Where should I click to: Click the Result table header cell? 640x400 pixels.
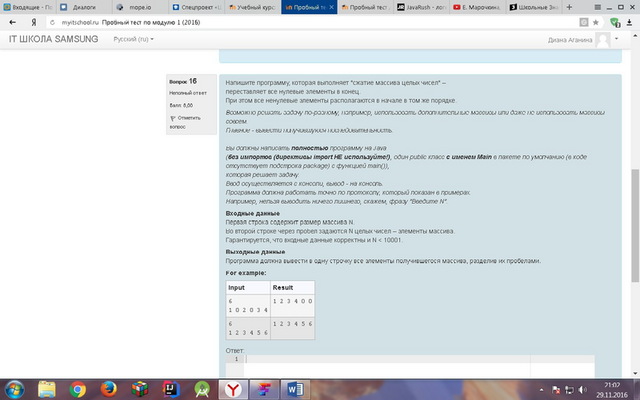point(292,287)
